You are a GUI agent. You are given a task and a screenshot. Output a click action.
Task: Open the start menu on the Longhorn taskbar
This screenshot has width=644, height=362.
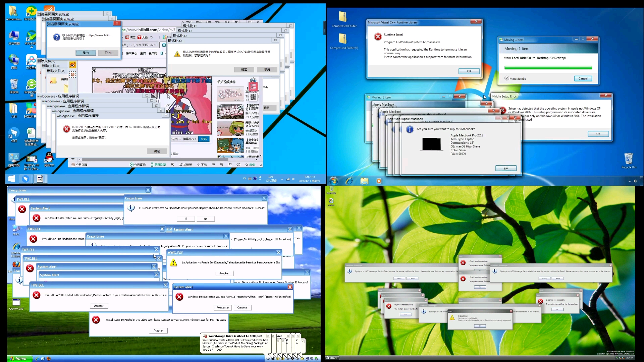[x=331, y=358]
